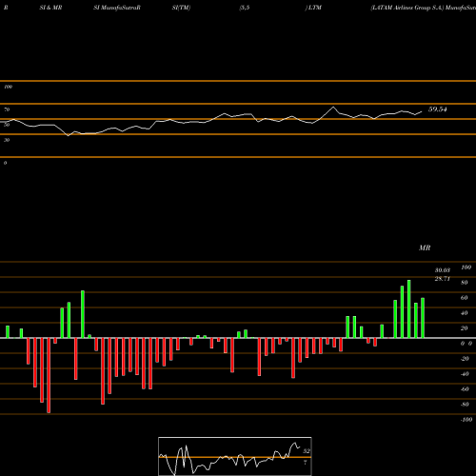Click the tallest green MR bar at right
Viewport: 476px width, 476px height.
[409, 308]
